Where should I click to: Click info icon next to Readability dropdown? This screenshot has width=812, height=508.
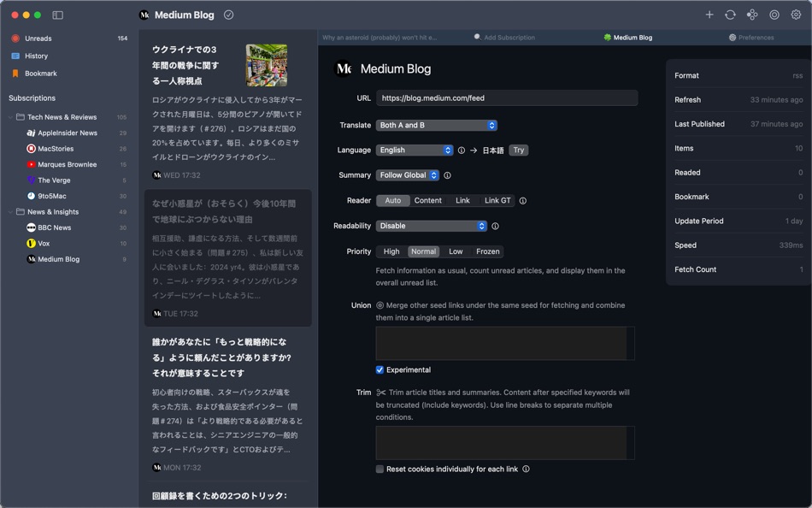tap(495, 226)
